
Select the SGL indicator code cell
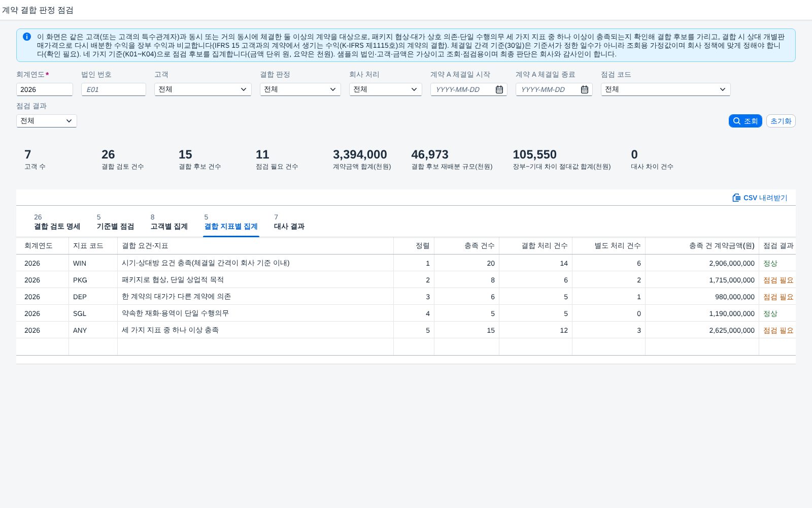coord(93,313)
